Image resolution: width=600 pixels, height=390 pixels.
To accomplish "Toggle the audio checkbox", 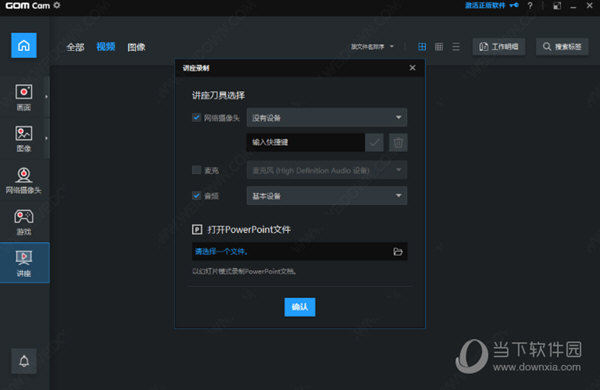I will [196, 196].
